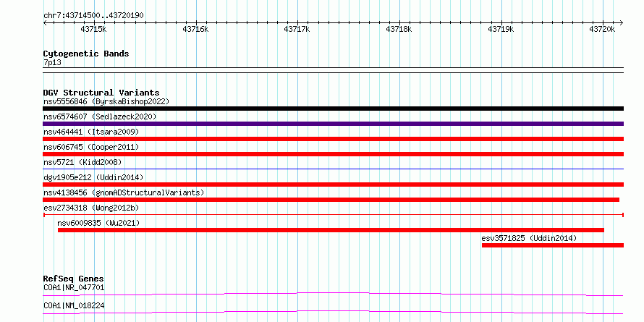Click the left arrow of the ruler
Viewport: 644px width, 322px height.
tap(45, 22)
